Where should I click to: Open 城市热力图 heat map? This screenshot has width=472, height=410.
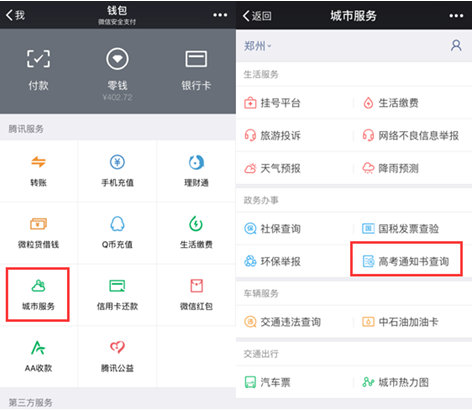point(413,382)
